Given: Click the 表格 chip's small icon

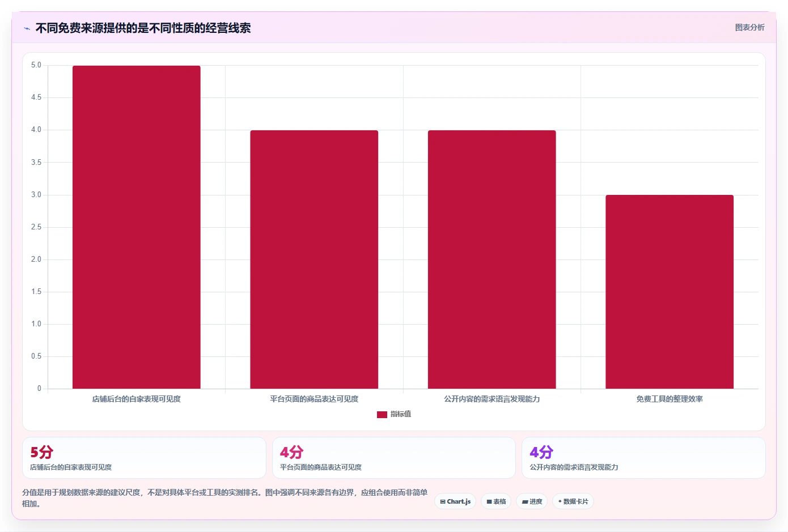Looking at the screenshot, I should (489, 502).
